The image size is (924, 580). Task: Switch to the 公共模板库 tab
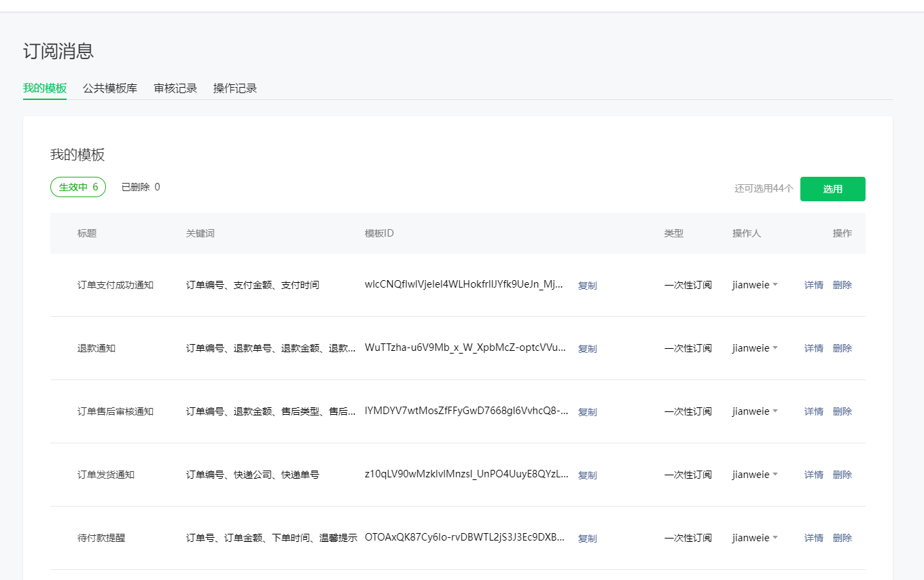(x=110, y=88)
